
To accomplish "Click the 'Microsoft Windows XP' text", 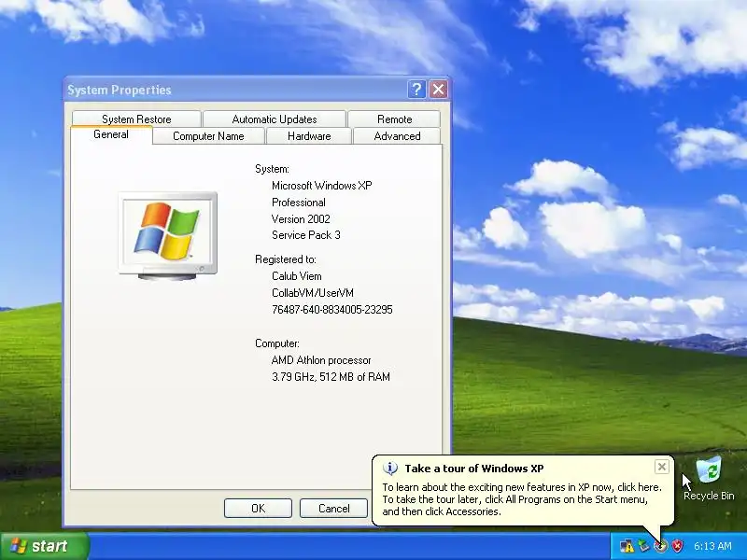I will click(321, 185).
